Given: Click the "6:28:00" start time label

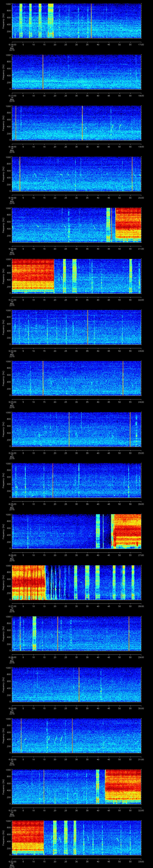Looking at the screenshot, I should (12, 657).
